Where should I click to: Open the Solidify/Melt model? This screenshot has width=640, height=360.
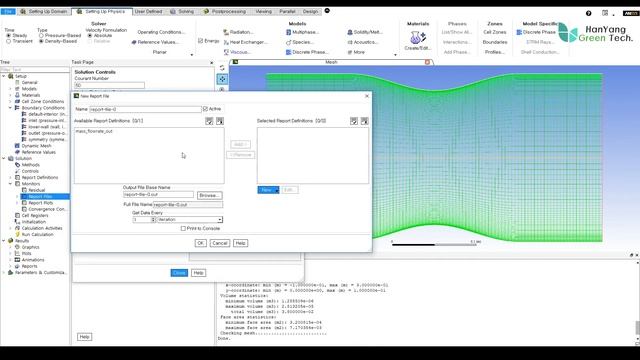364,32
